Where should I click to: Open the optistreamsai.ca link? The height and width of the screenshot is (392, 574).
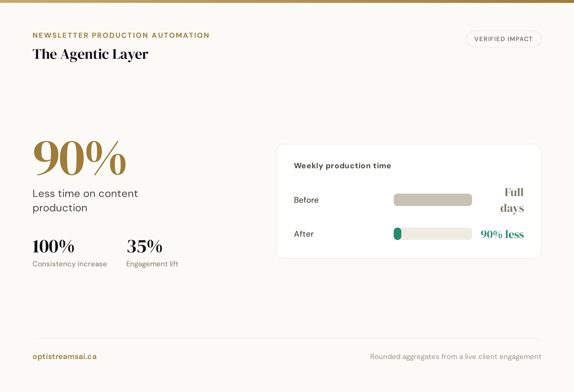click(x=65, y=356)
